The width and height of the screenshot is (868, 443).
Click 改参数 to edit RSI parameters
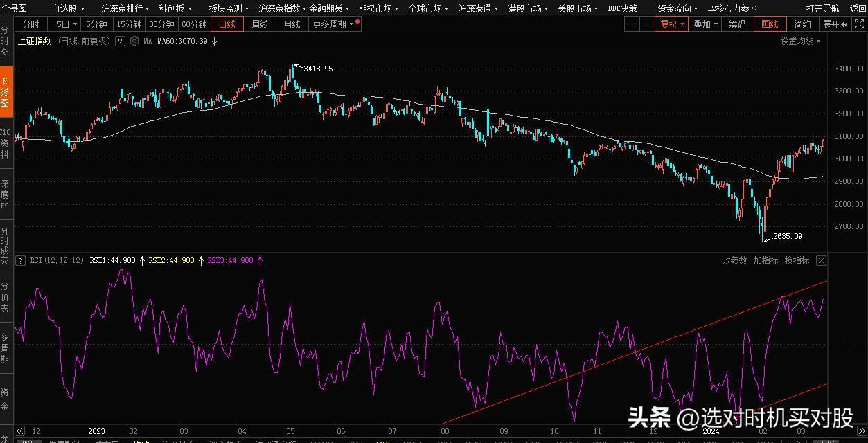[734, 261]
